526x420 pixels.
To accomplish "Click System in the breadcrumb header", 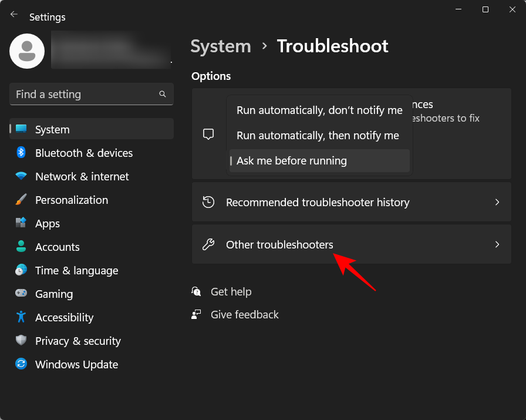I will tap(221, 46).
